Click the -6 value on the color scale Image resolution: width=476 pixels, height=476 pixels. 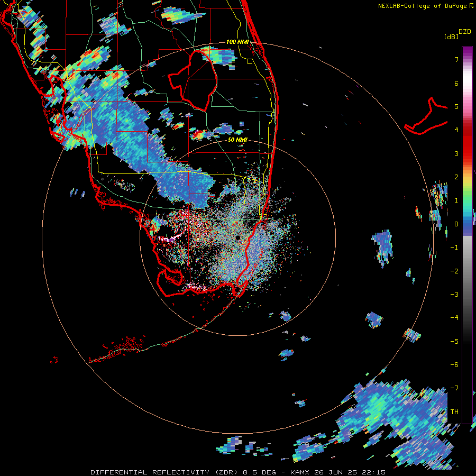click(454, 365)
